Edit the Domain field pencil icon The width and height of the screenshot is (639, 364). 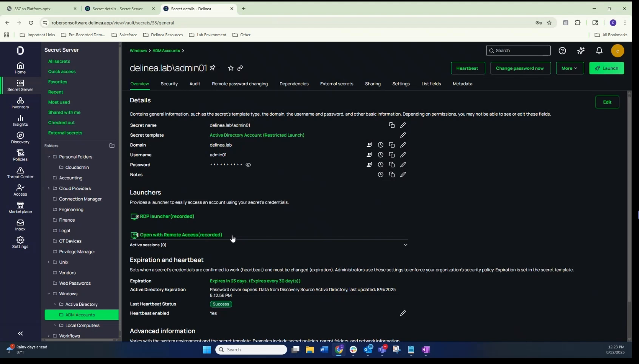pyautogui.click(x=403, y=145)
